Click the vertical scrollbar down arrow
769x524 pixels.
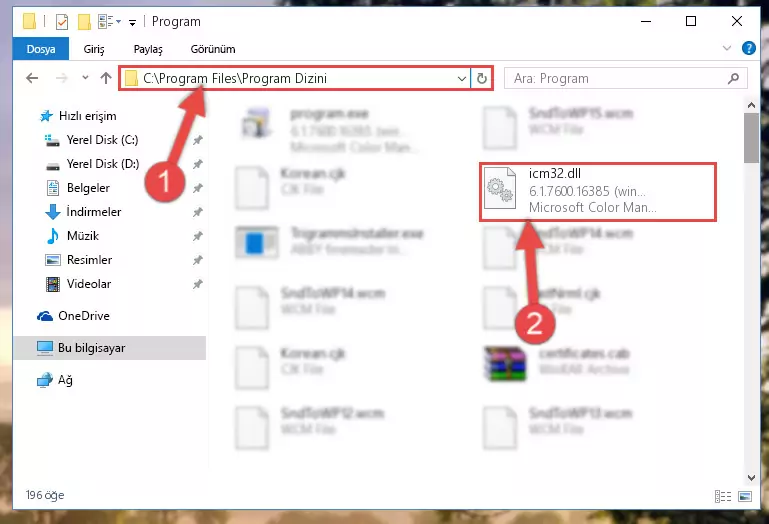pos(751,477)
